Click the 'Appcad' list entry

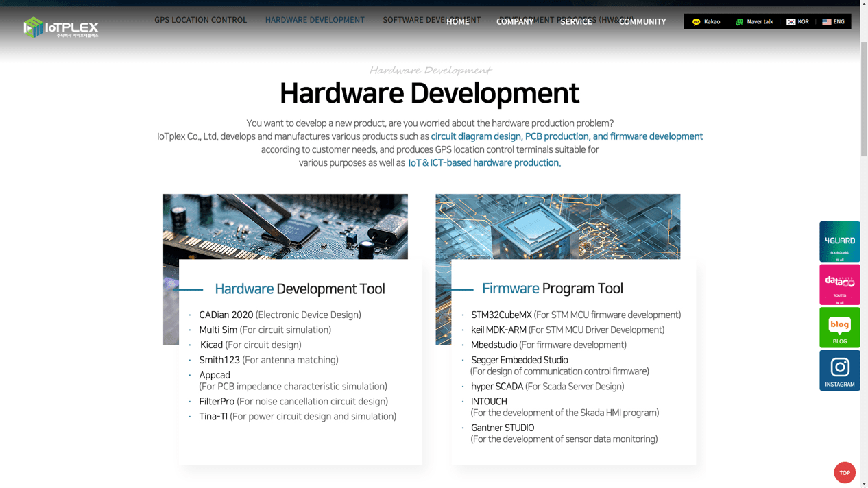click(x=293, y=380)
